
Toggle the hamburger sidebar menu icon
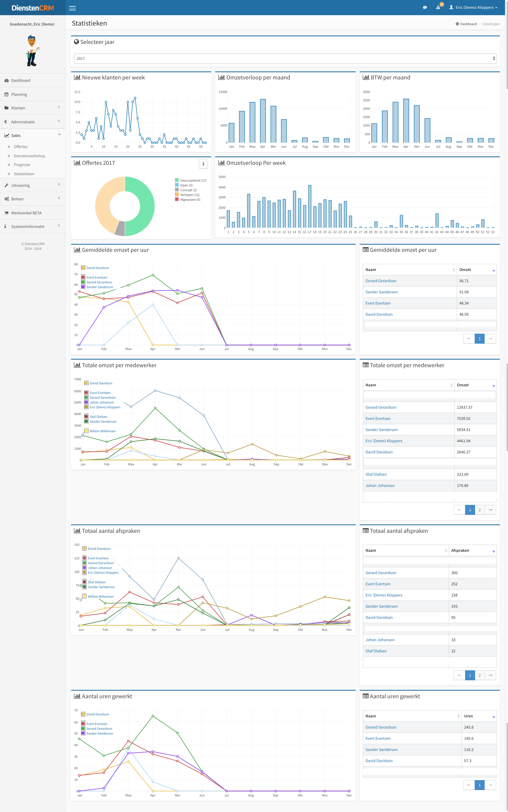coord(72,8)
